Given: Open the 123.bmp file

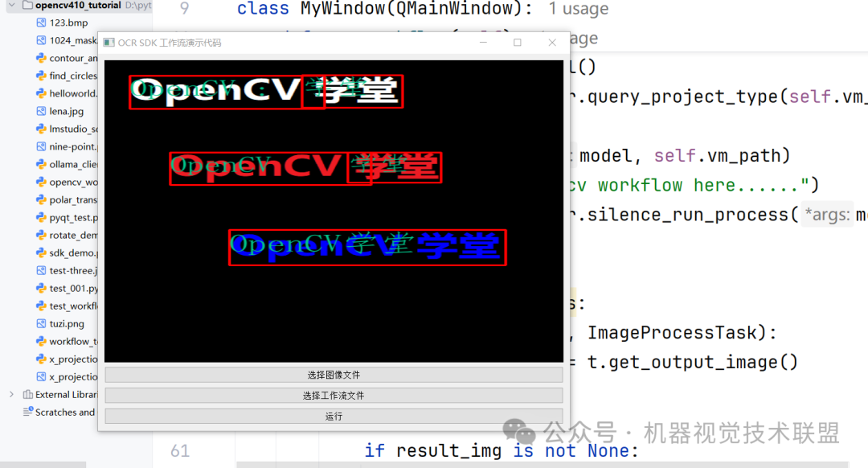Looking at the screenshot, I should click(68, 23).
